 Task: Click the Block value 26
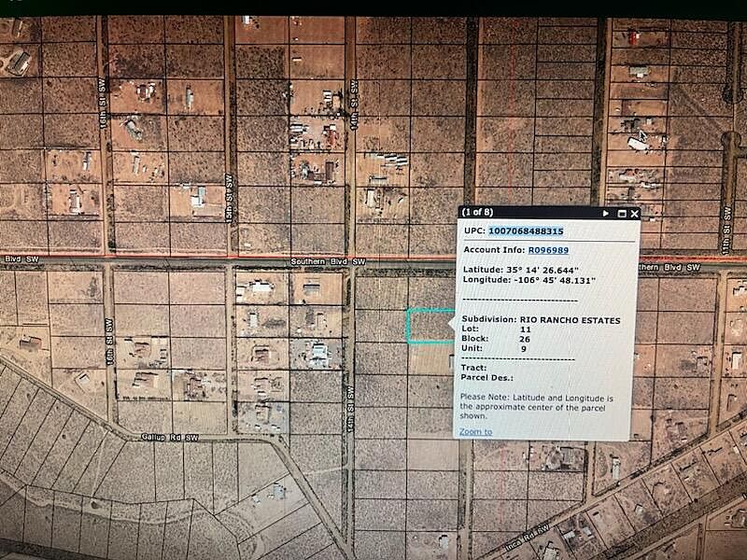[525, 340]
